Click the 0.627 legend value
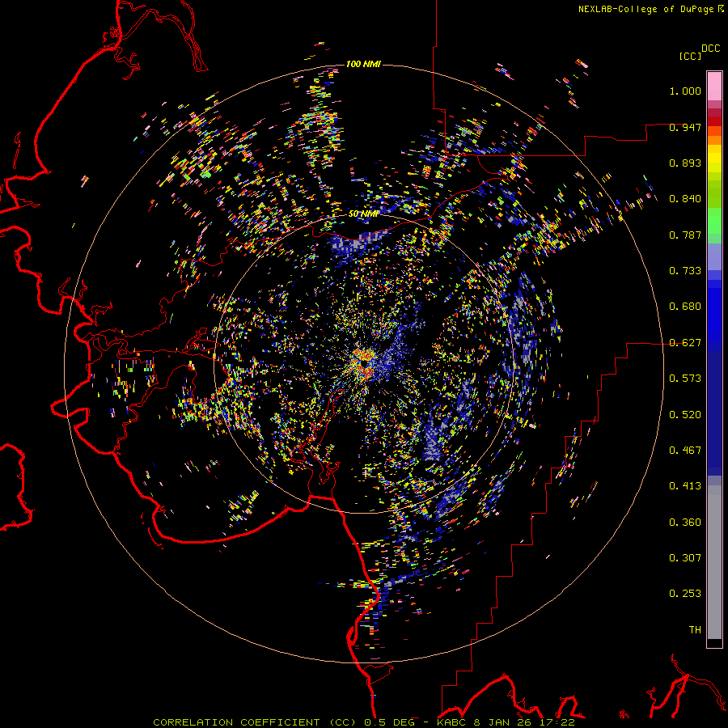Viewport: 728px width, 728px height. coord(685,343)
